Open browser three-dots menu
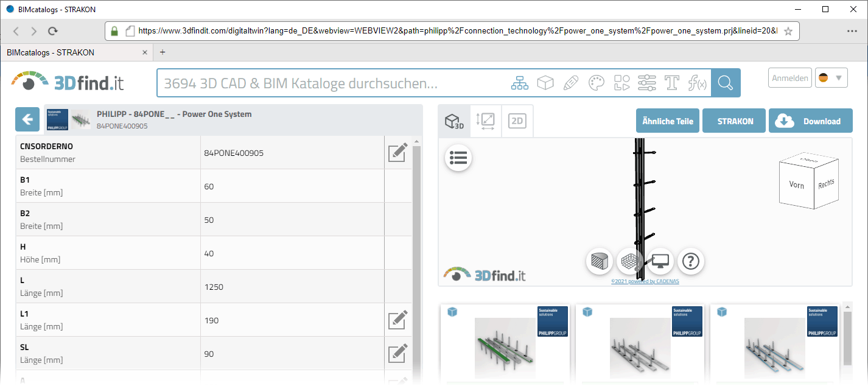This screenshot has width=868, height=386. point(852,31)
